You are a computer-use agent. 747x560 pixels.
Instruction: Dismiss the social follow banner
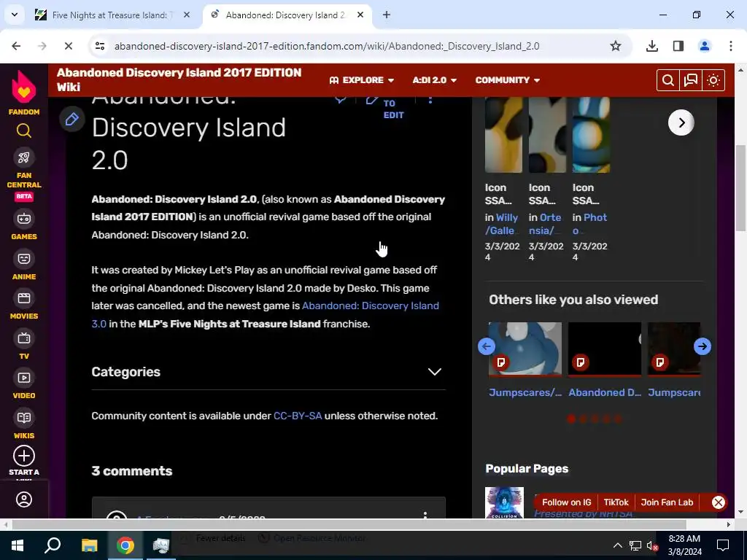click(718, 502)
